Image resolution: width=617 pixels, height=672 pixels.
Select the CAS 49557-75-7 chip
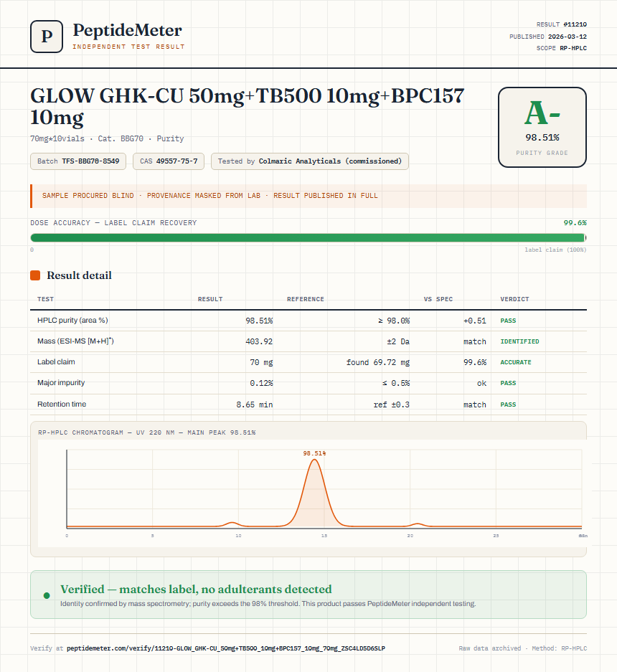tap(169, 161)
